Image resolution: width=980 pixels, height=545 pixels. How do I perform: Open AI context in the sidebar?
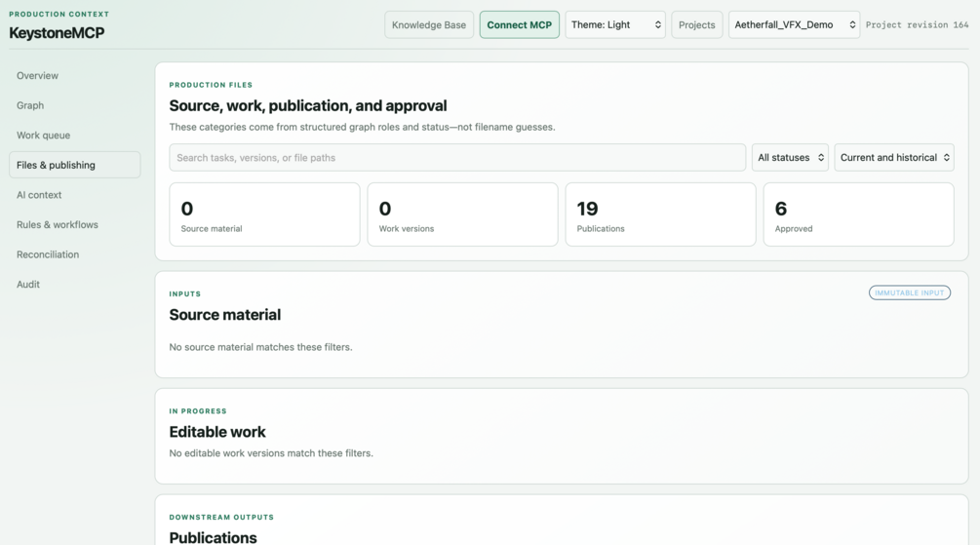pos(74,195)
